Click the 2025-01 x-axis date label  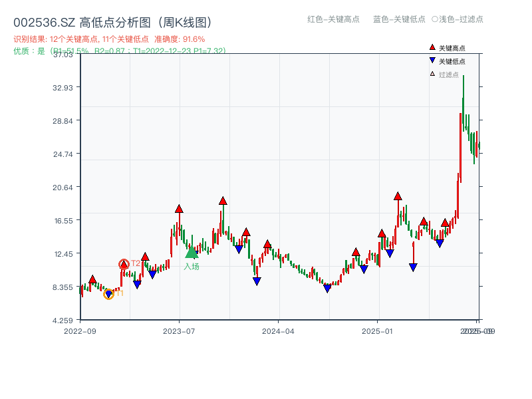pyautogui.click(x=377, y=331)
